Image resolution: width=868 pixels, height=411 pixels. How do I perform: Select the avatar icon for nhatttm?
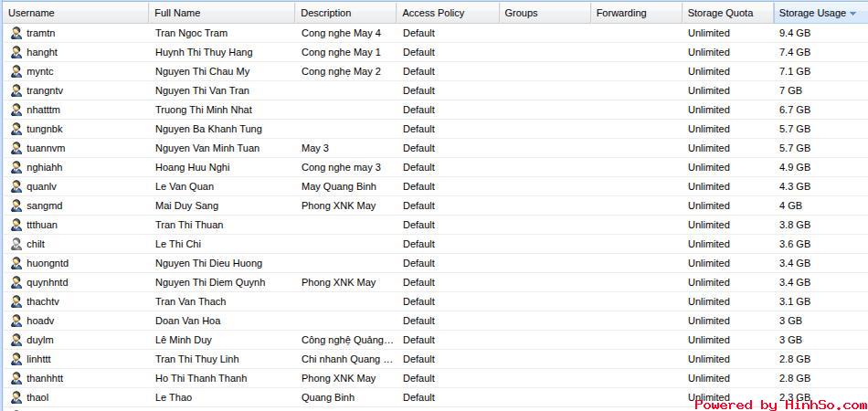[16, 110]
